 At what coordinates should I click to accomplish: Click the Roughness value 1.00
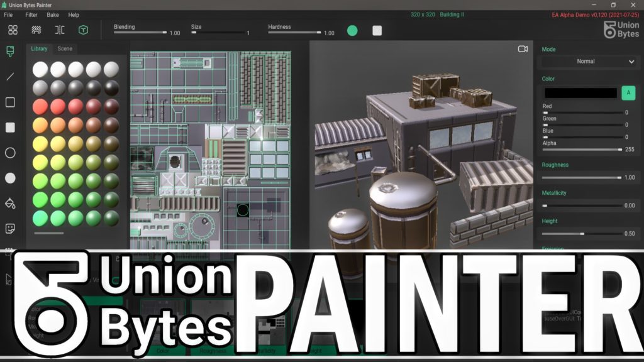[x=630, y=178]
